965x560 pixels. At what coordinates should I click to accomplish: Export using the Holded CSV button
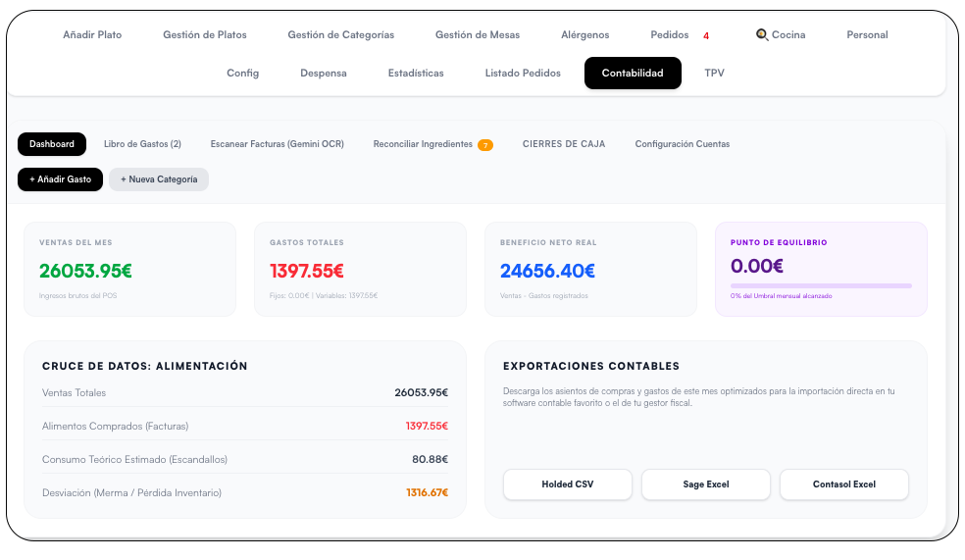coord(568,484)
